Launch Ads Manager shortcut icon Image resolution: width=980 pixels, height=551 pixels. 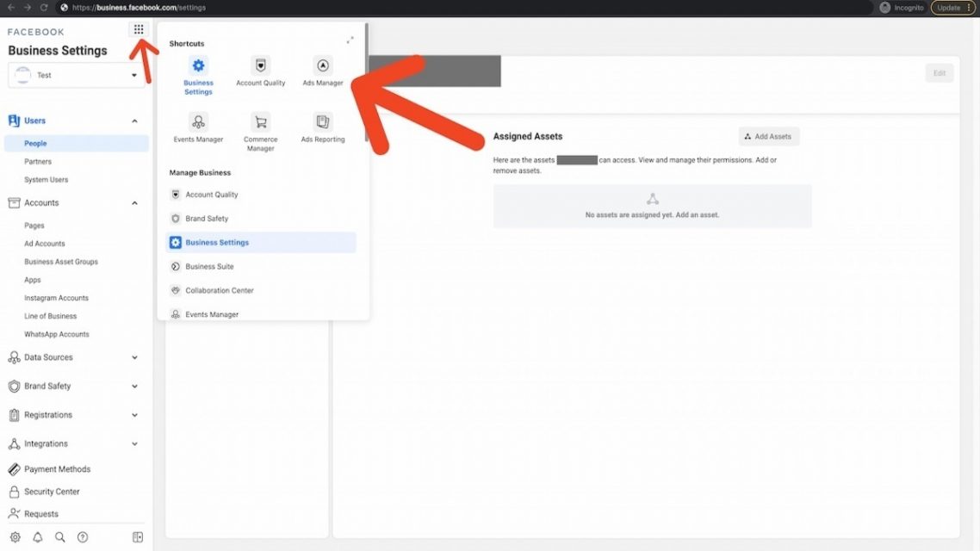click(x=322, y=65)
